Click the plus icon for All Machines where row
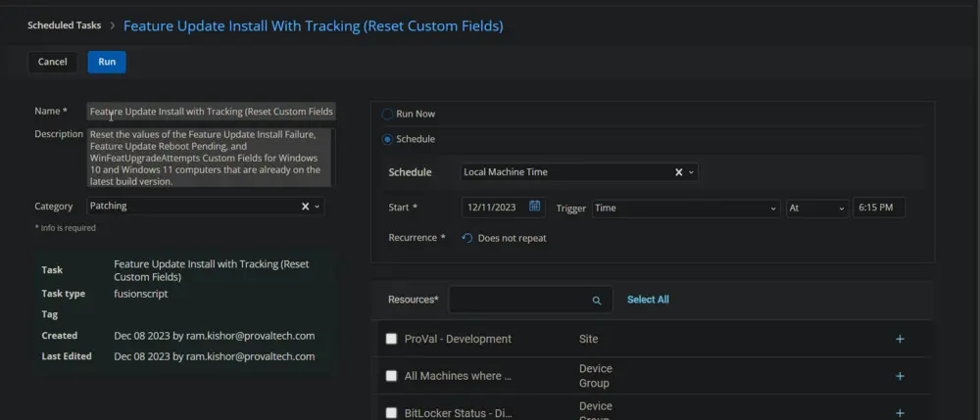980x420 pixels. pos(900,376)
